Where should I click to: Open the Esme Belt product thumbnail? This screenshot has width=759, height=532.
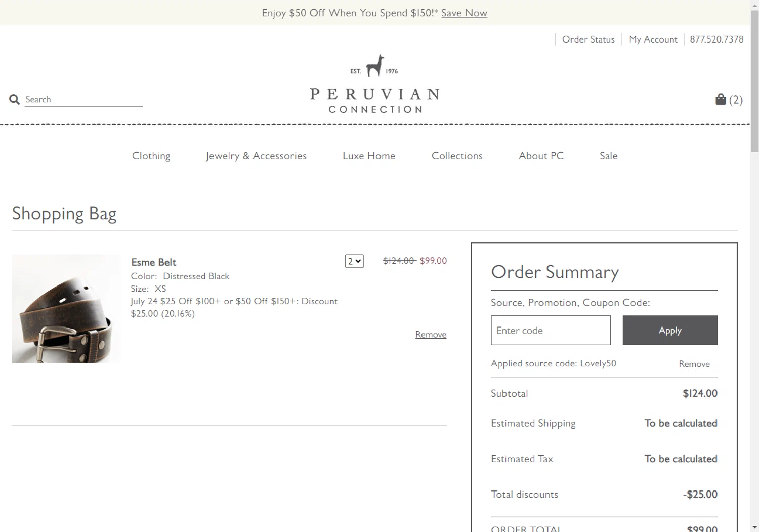coord(66,309)
